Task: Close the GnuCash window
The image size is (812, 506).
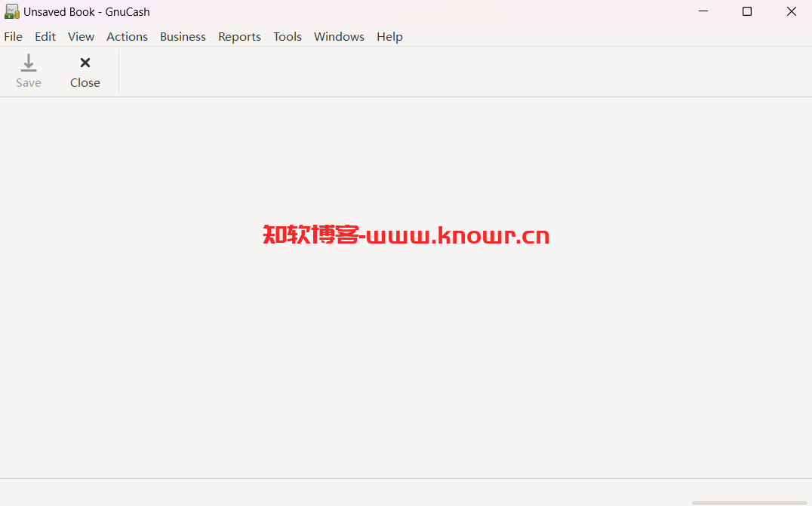Action: 792,11
